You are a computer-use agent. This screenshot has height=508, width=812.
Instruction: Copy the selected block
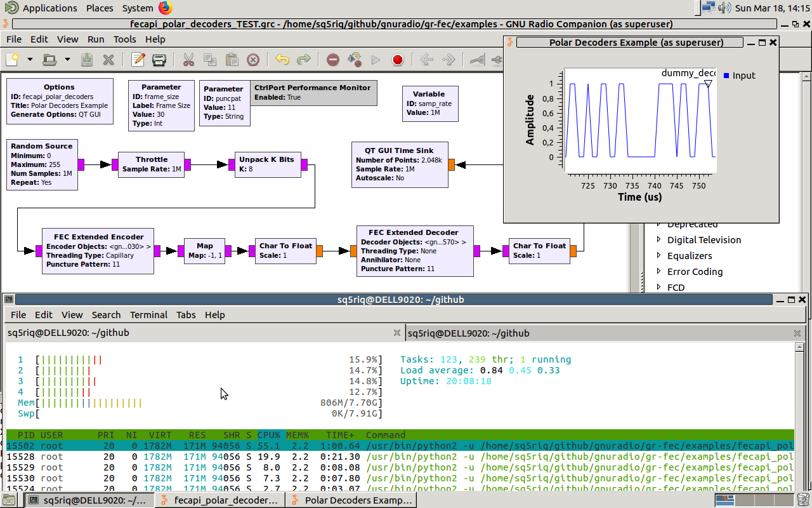point(210,60)
